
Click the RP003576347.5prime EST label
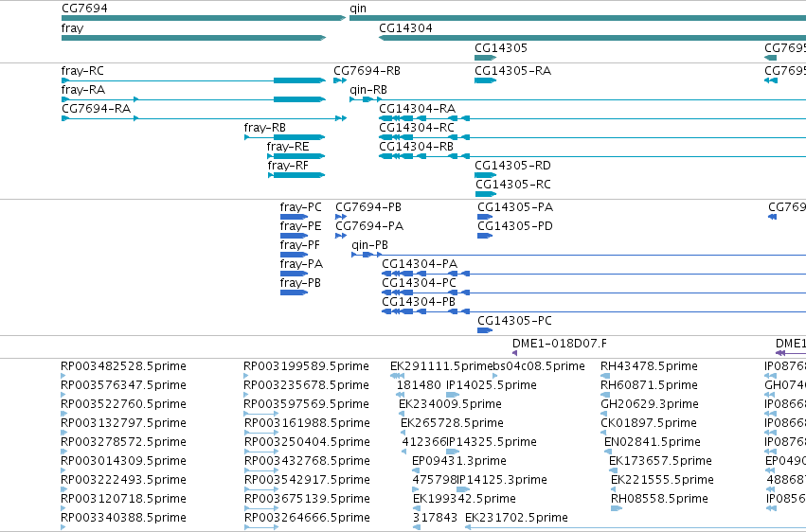point(123,385)
